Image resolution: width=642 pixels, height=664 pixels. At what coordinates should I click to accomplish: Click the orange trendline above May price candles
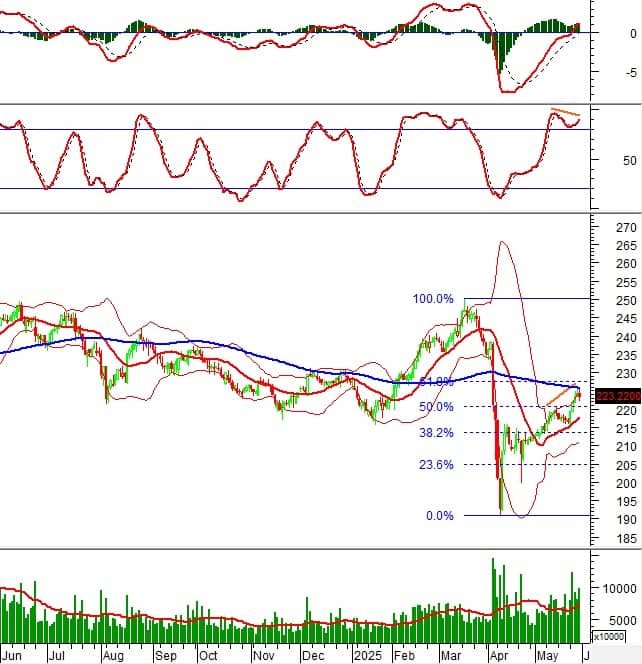click(x=560, y=396)
